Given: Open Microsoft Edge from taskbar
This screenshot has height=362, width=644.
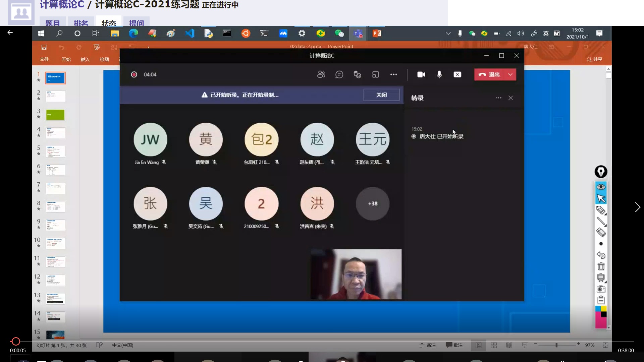Looking at the screenshot, I should 133,34.
